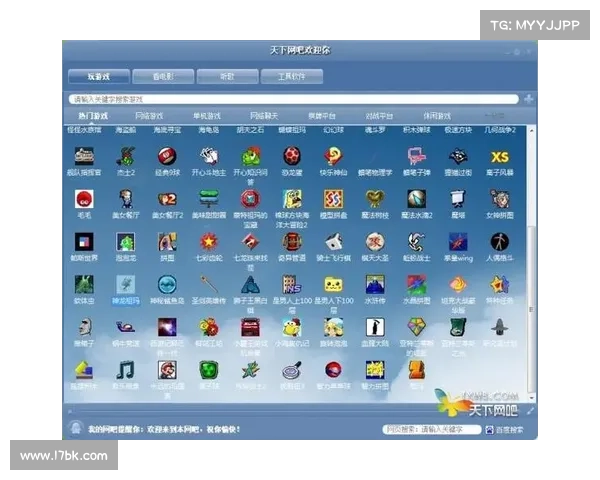Open the Mario face game icon
Screen dimensions: 600x480
(167, 370)
